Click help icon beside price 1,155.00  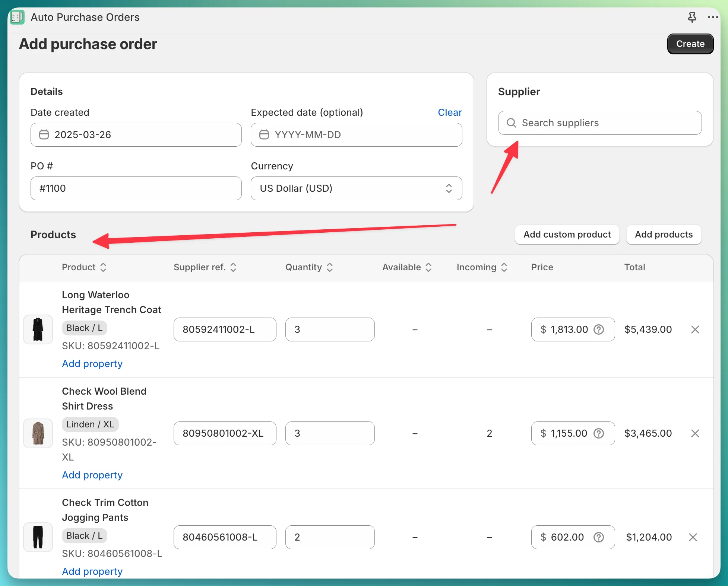pos(599,433)
